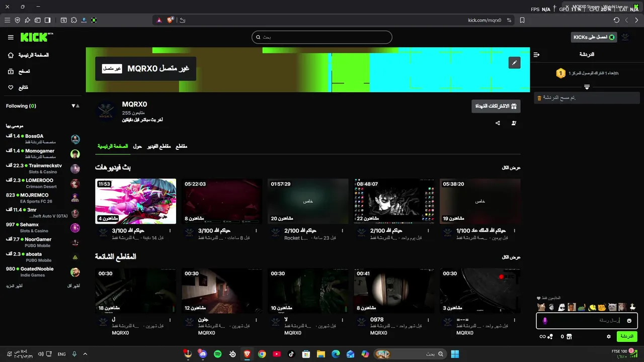Send chat with green chat button
Screen dimensions: 644x362
[x=627, y=336]
